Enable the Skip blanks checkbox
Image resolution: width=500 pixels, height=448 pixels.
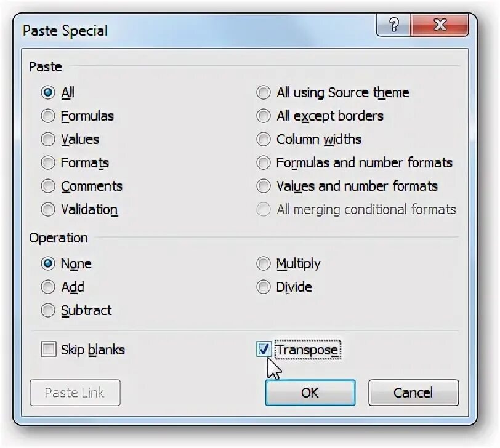point(48,350)
